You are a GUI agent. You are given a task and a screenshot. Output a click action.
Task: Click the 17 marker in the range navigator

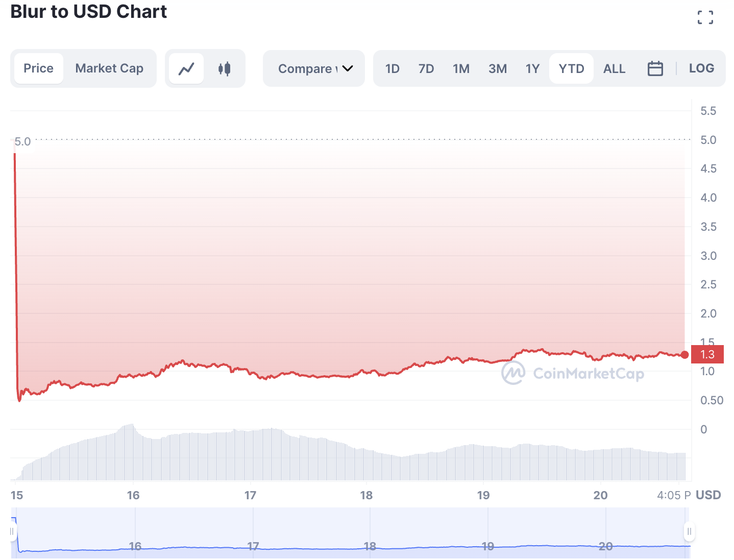[x=253, y=546]
